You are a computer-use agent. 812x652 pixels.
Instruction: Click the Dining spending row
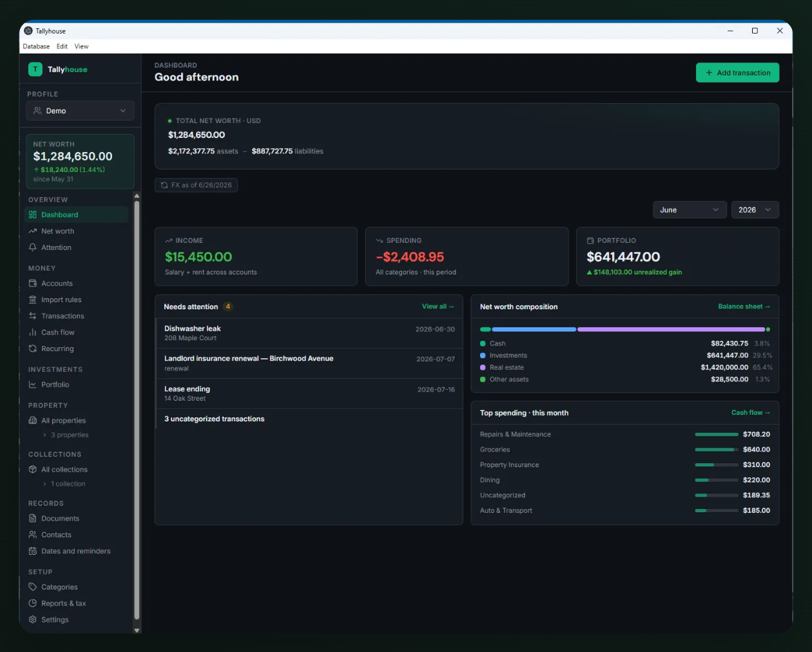tap(625, 481)
